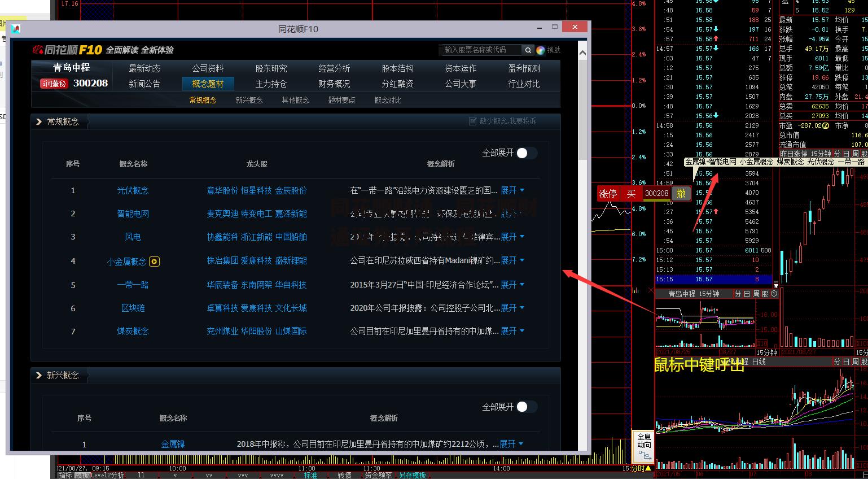Expand the 煤炭概念 row description

(512, 331)
